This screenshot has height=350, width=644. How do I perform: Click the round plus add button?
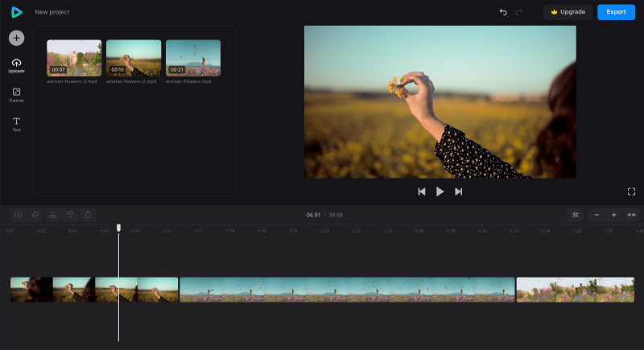tap(16, 38)
